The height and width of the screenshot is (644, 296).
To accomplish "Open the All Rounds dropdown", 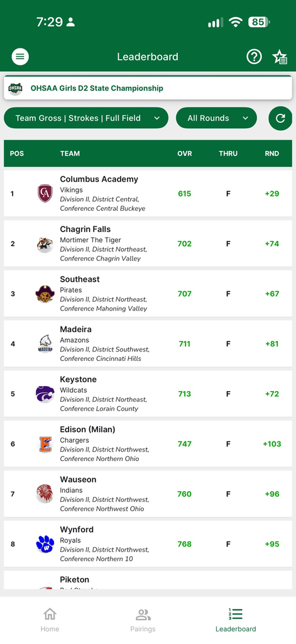I will pyautogui.click(x=216, y=118).
